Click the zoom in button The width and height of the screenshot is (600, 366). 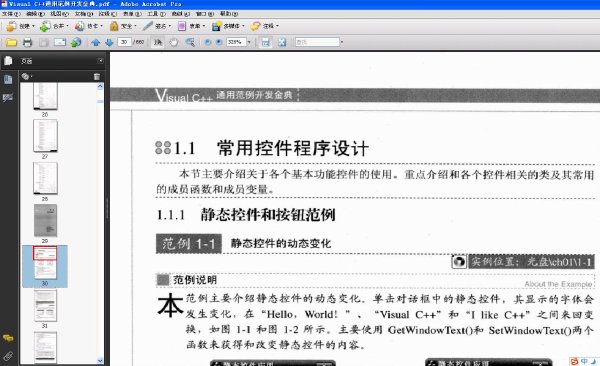click(219, 42)
